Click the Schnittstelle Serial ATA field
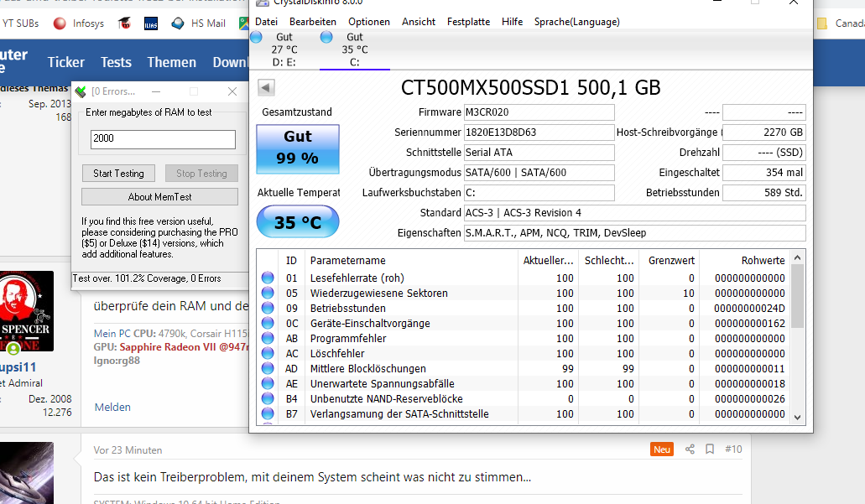The height and width of the screenshot is (504, 865). (x=539, y=153)
